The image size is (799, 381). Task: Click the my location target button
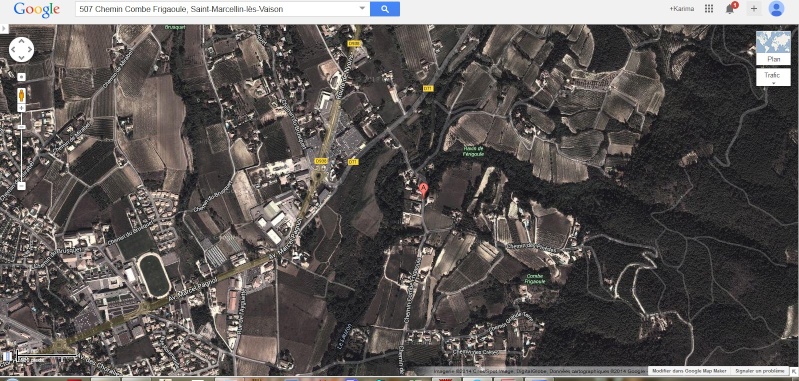pos(21,77)
